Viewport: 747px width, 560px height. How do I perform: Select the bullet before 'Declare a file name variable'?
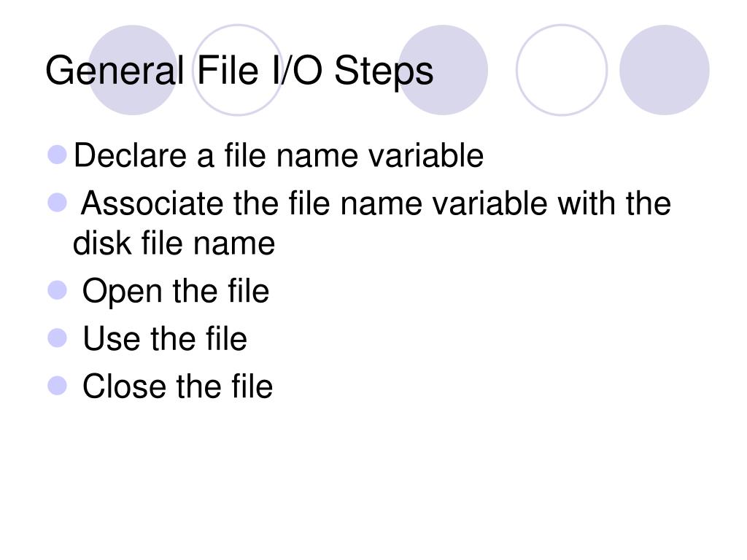pos(57,155)
